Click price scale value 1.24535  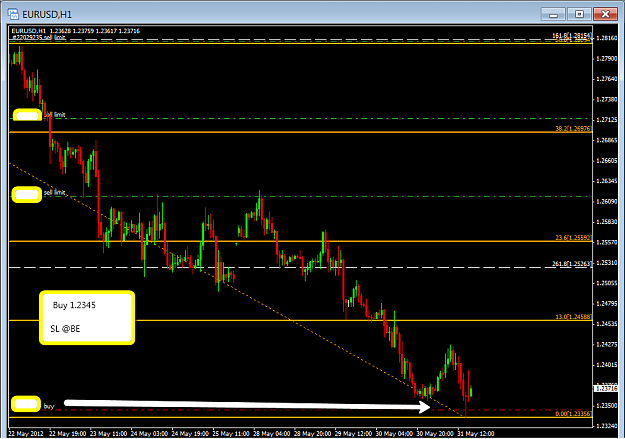(x=606, y=324)
